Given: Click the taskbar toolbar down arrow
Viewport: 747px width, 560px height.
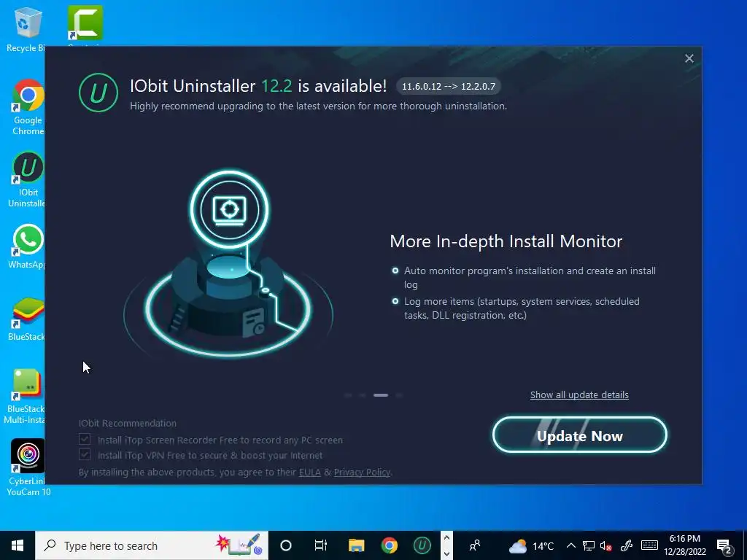Looking at the screenshot, I should click(446, 553).
